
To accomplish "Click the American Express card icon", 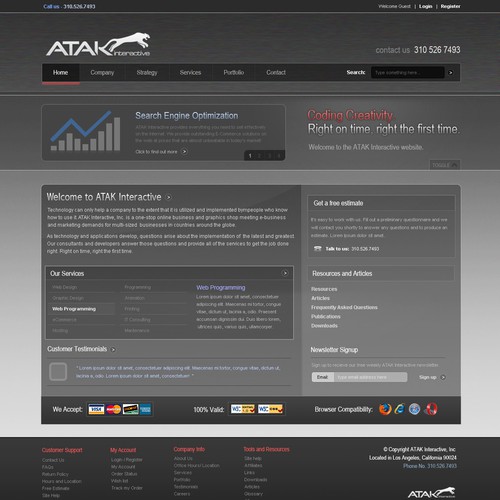I will point(145,409).
